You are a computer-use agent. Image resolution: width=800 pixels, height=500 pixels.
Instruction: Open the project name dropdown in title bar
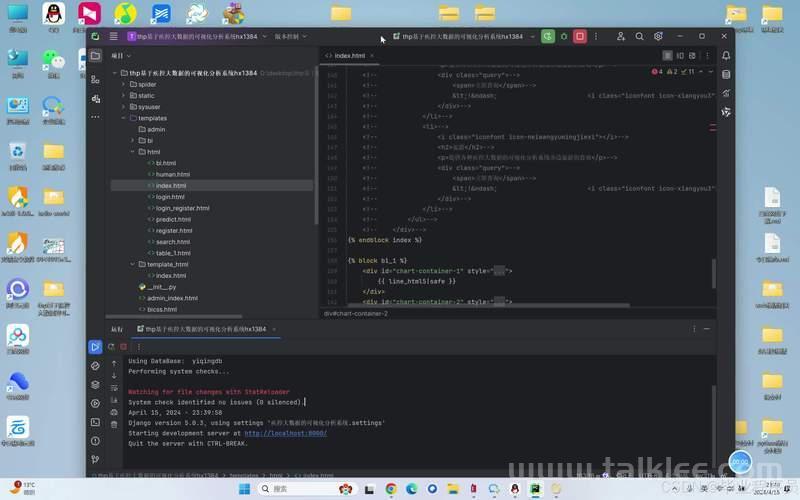tap(197, 36)
